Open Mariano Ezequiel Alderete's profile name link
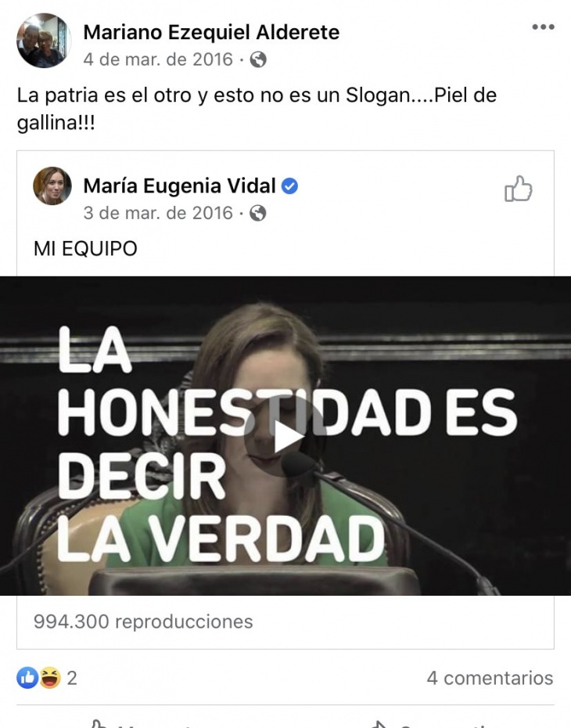The image size is (571, 728). pyautogui.click(x=211, y=33)
